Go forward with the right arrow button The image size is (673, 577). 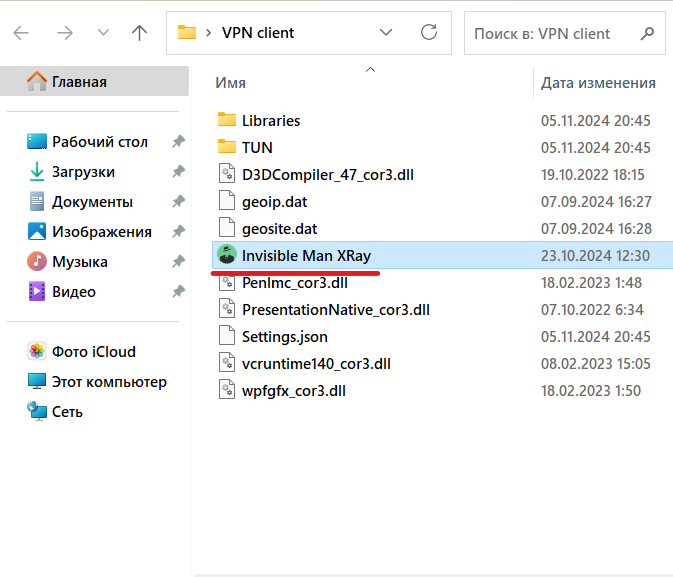pos(65,33)
